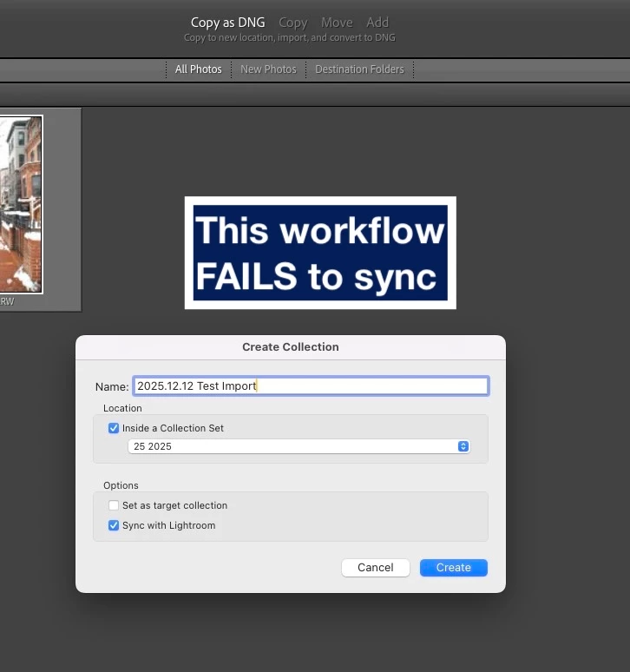The width and height of the screenshot is (630, 672).
Task: Click the Location section label
Action: point(122,408)
